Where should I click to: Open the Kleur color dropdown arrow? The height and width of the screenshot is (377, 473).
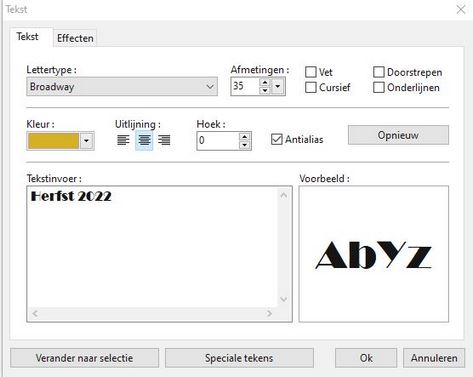pyautogui.click(x=86, y=141)
